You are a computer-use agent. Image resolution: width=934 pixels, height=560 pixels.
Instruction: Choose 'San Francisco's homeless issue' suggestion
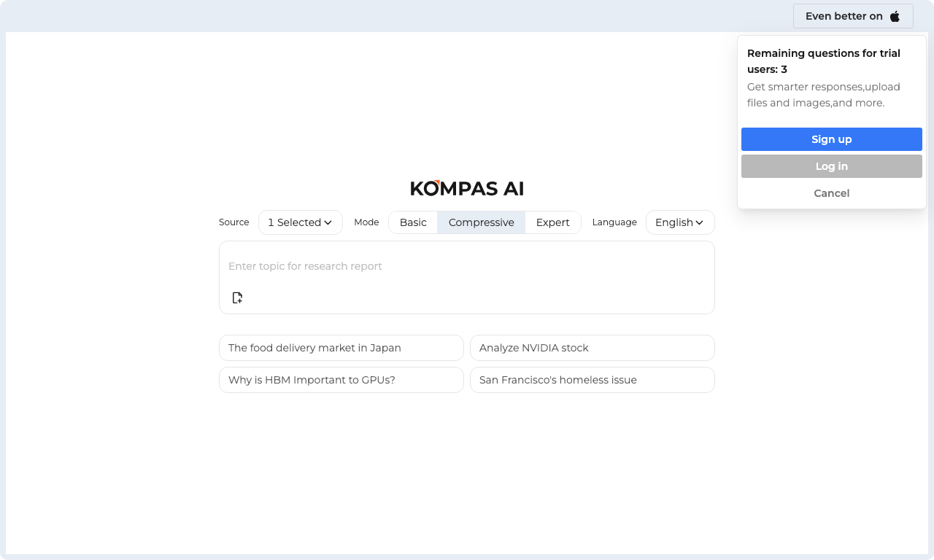pyautogui.click(x=593, y=380)
